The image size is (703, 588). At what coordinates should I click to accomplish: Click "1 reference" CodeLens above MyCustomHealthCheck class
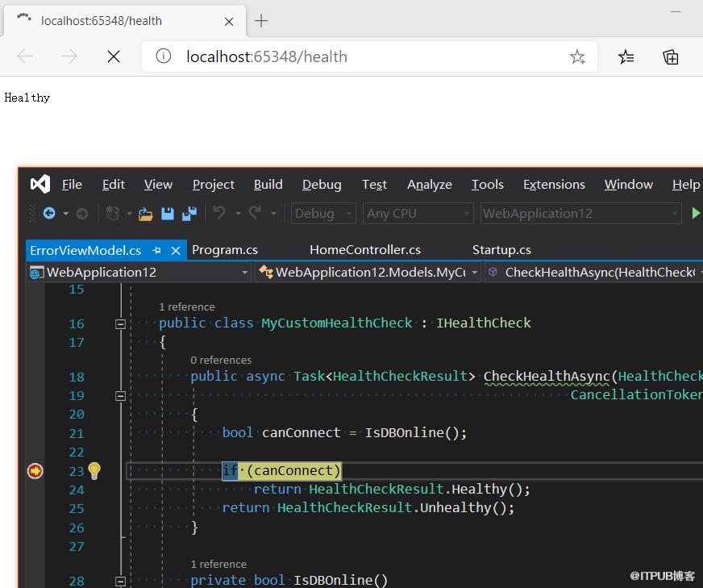[187, 307]
